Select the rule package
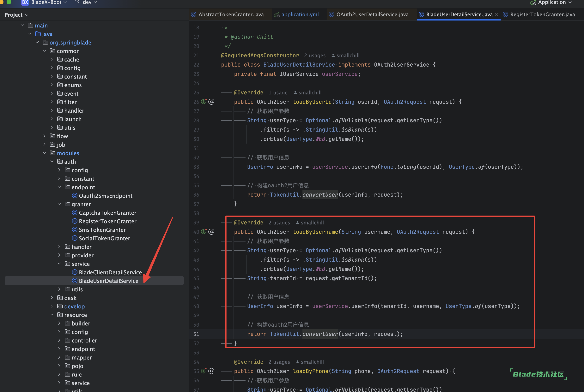 tap(73, 375)
